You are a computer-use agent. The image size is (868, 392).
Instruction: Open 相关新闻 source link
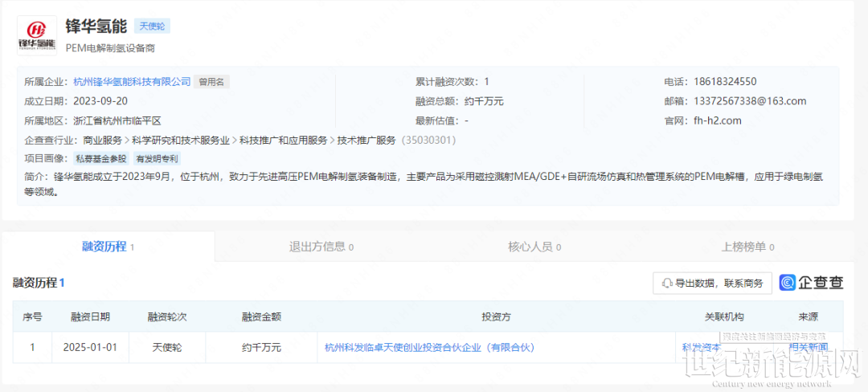click(807, 348)
